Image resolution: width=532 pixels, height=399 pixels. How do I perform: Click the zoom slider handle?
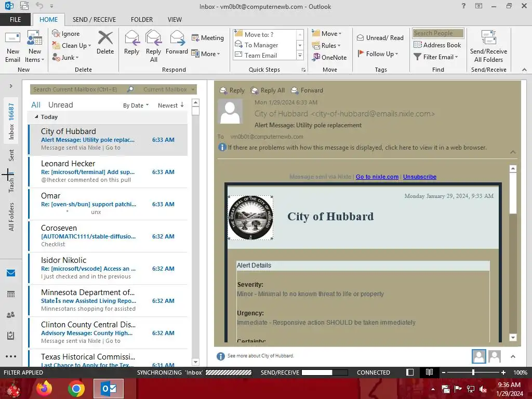[473, 373]
